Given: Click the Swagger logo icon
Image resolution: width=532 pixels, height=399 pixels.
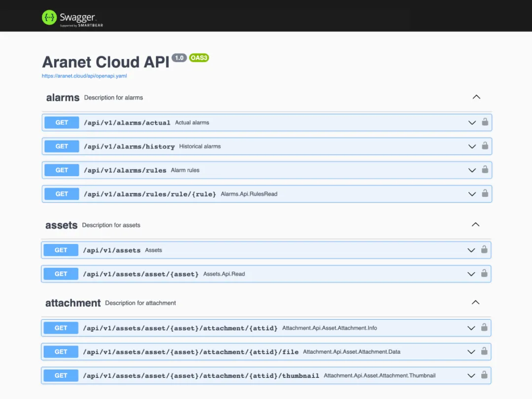Looking at the screenshot, I should [49, 17].
